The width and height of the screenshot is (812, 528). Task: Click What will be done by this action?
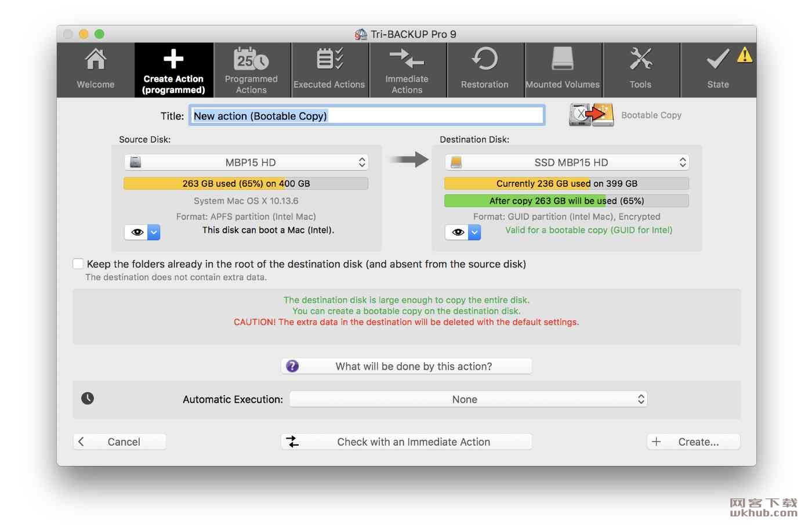click(407, 366)
